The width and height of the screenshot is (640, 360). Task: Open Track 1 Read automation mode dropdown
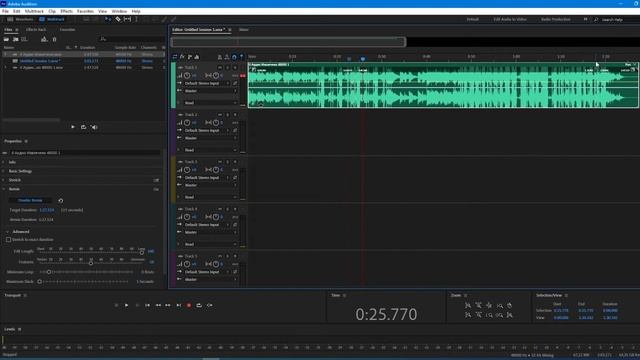211,103
